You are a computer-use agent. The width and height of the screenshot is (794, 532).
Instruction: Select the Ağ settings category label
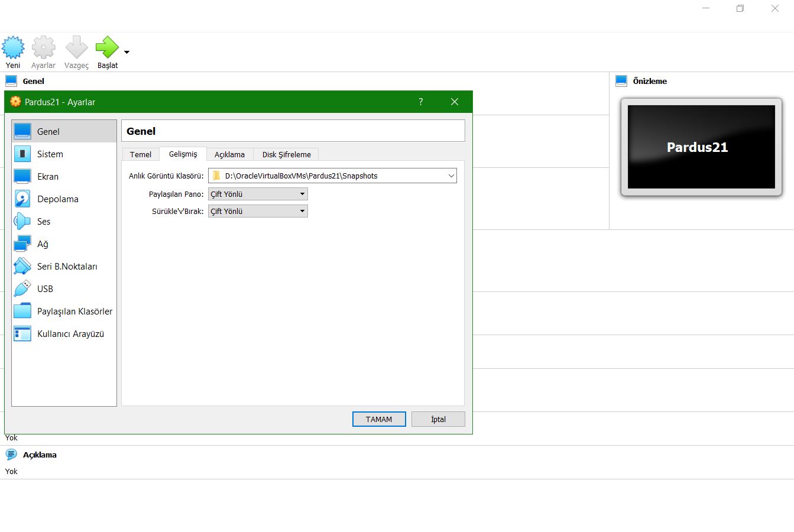[43, 244]
